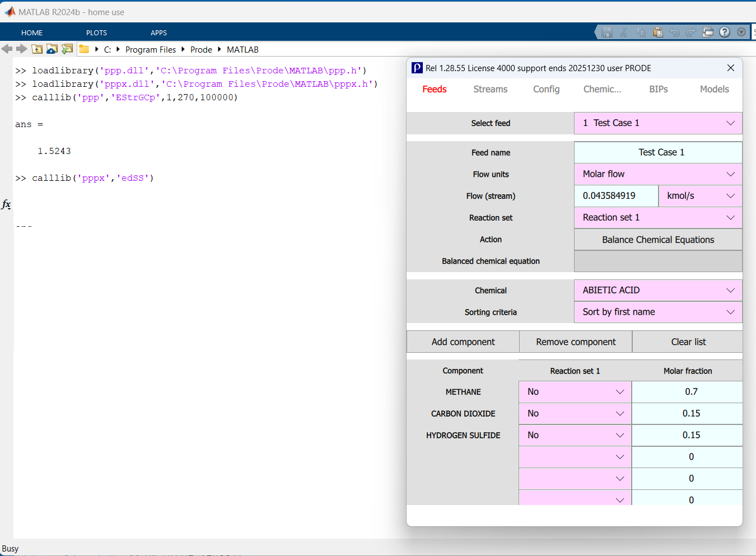
Task: Open METHANE reaction set dropdown
Action: pos(575,392)
